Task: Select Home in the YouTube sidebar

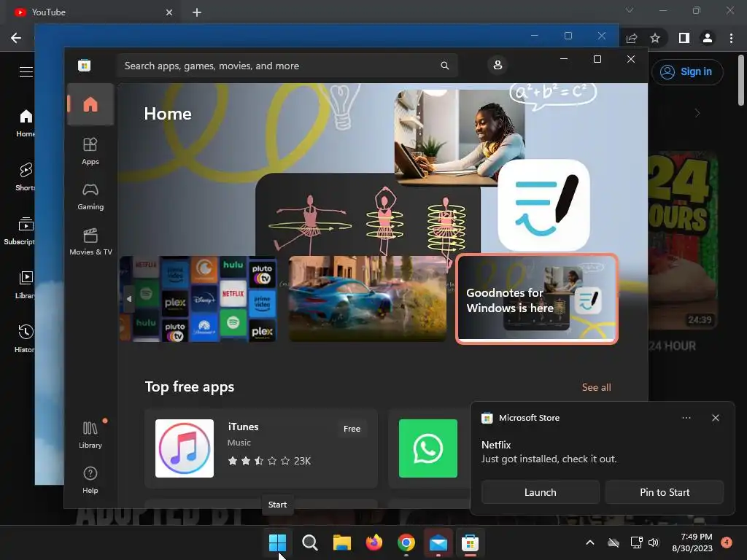Action: (x=26, y=122)
